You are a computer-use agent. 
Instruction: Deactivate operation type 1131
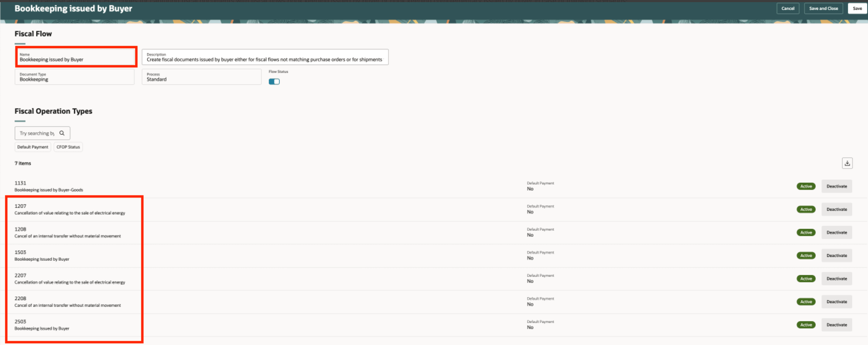[836, 186]
